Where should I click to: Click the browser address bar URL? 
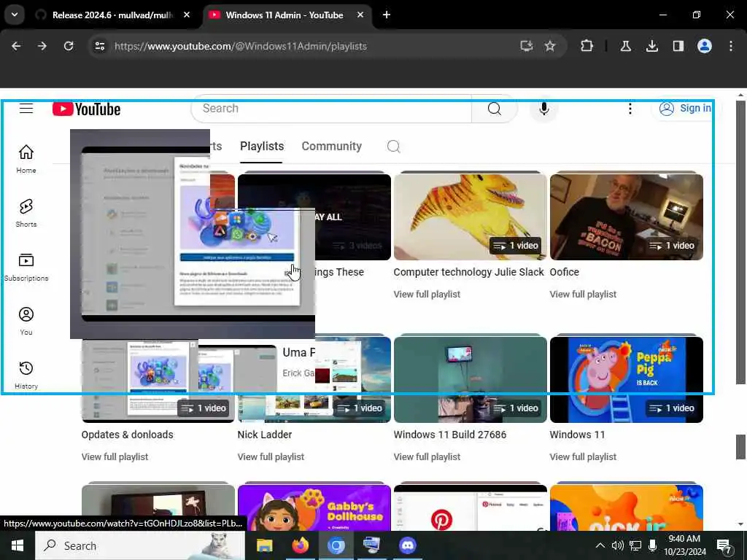pos(241,46)
